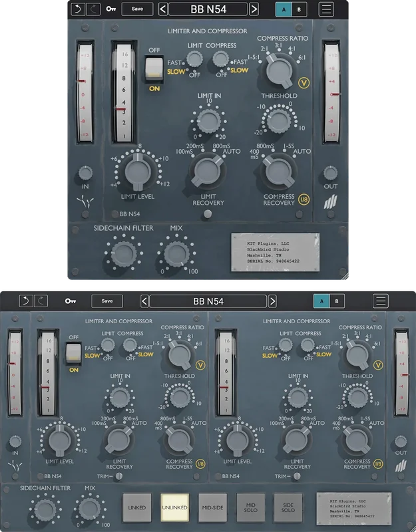Click right channel COMPRESS RATIO knob, bottom window
The width and height of the screenshot is (416, 532).
357,355
